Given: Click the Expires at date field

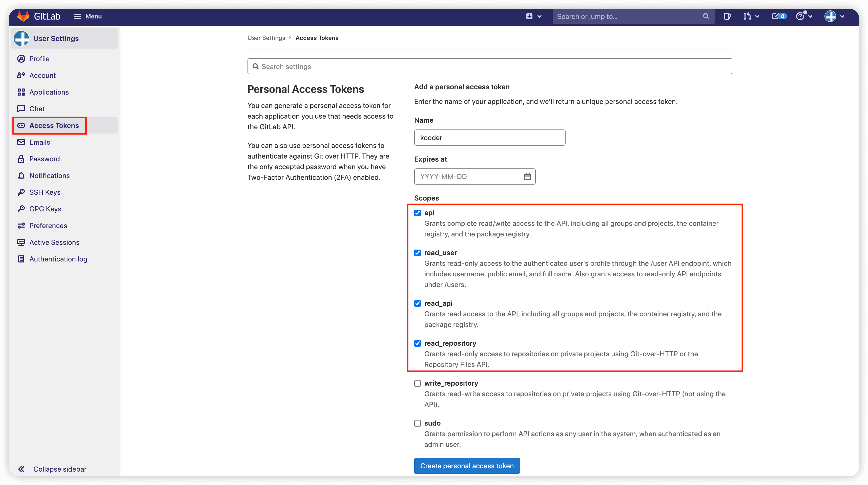Looking at the screenshot, I should point(475,177).
